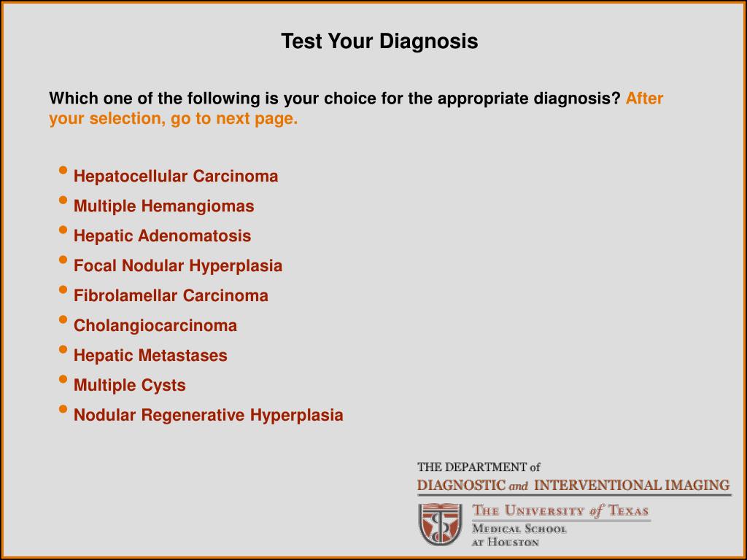Click the orange bullet beside Multiple Cysts
The width and height of the screenshot is (747, 560).
point(63,379)
